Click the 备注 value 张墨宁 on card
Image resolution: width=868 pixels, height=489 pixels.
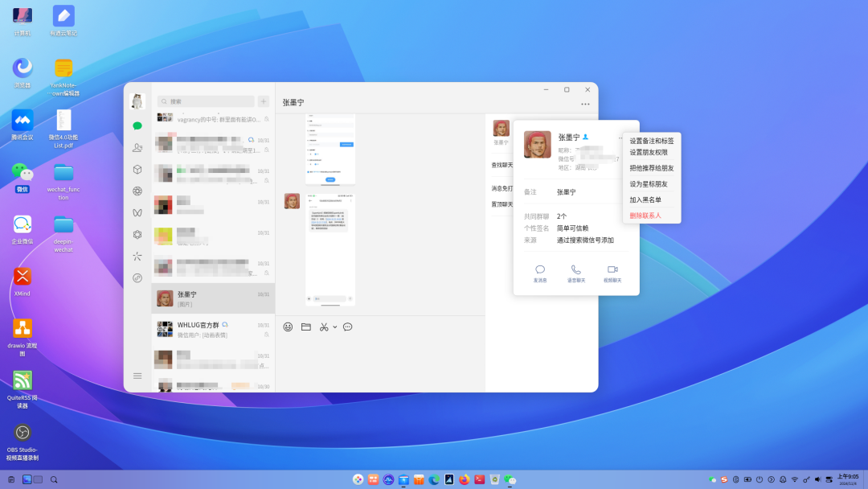(567, 192)
